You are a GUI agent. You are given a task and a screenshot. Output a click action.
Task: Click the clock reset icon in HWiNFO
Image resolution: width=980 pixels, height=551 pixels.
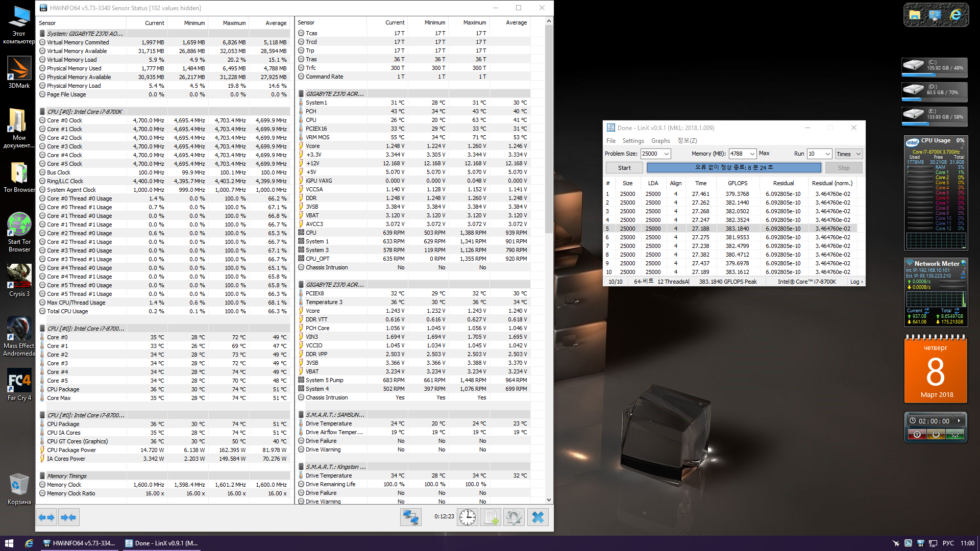467,517
